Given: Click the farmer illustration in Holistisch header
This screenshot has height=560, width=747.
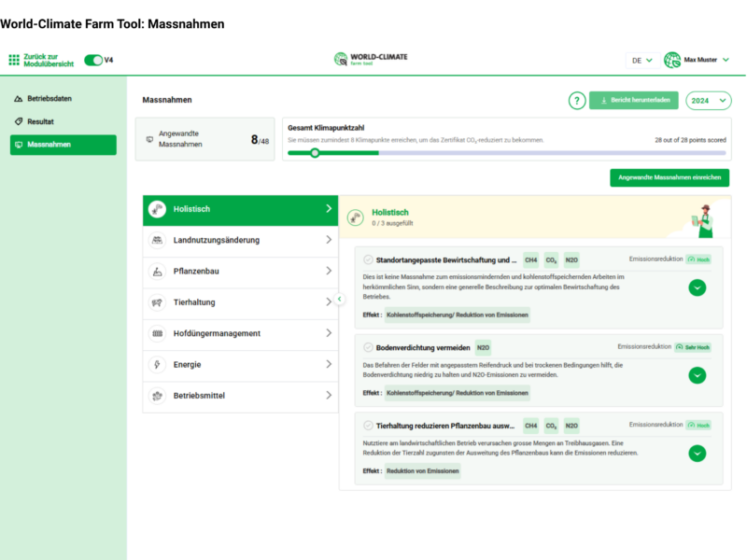Looking at the screenshot, I should [703, 221].
